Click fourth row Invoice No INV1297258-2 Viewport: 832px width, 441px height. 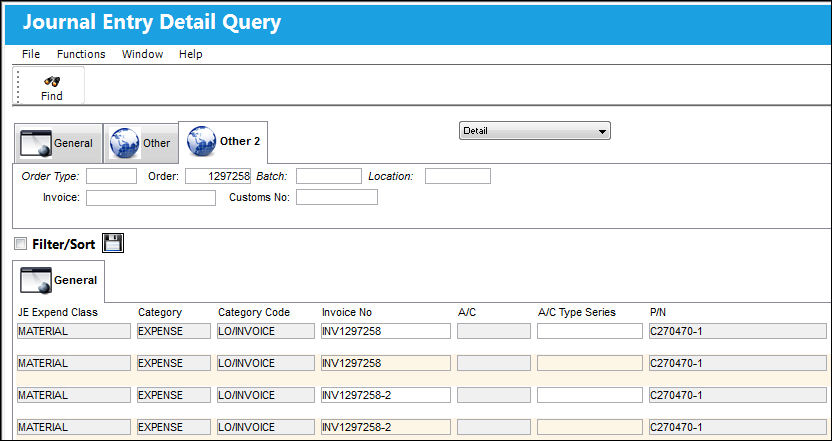click(x=386, y=427)
